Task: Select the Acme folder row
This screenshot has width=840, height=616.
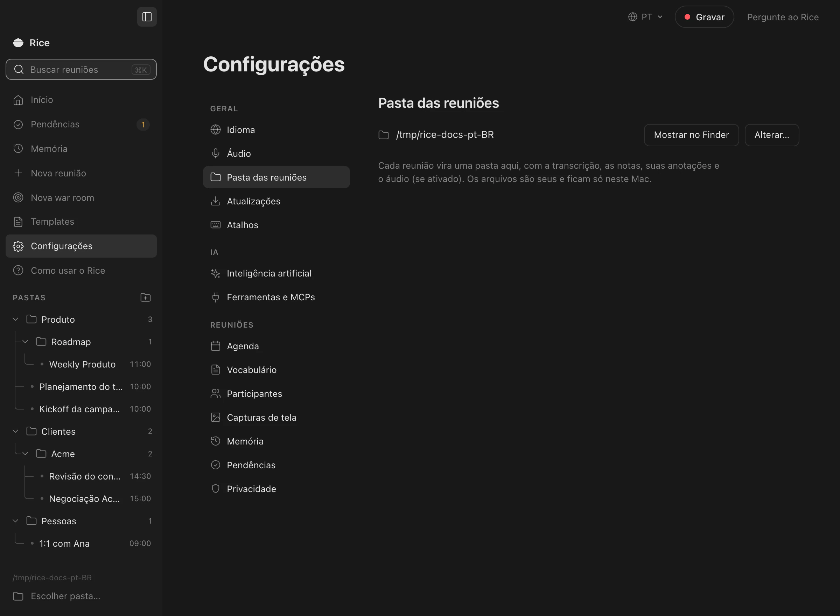Action: 82,454
